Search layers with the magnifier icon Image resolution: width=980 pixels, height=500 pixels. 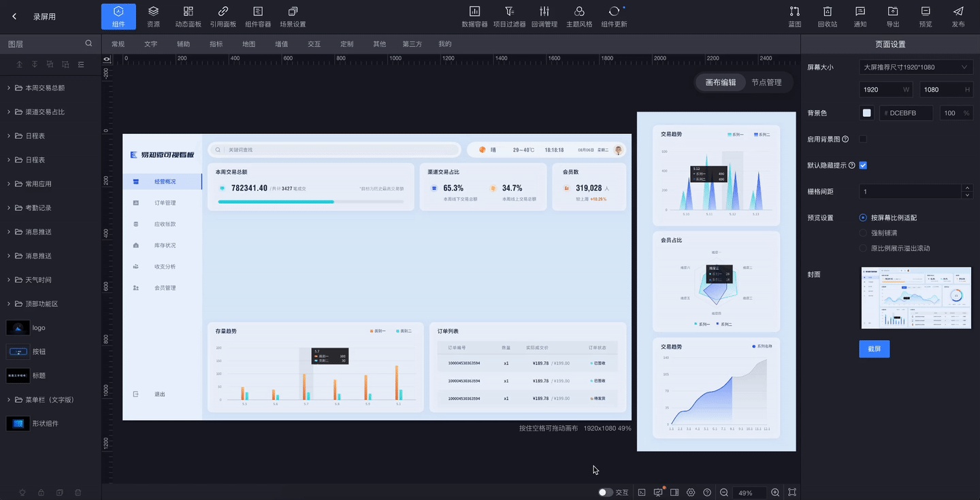tap(88, 44)
